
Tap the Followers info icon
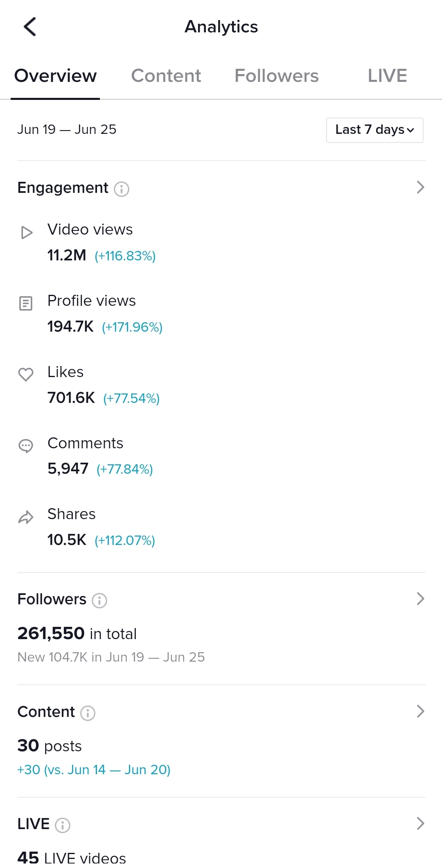point(99,601)
